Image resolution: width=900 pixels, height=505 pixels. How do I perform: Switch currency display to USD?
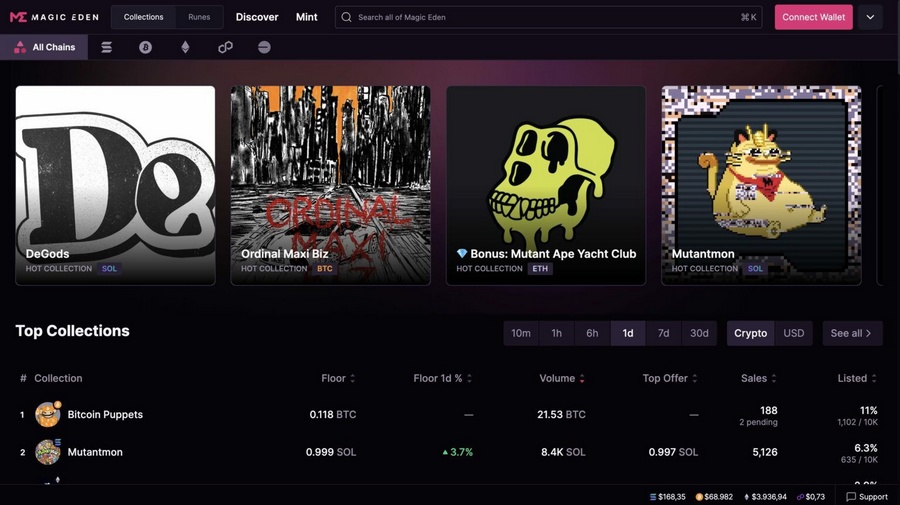793,333
